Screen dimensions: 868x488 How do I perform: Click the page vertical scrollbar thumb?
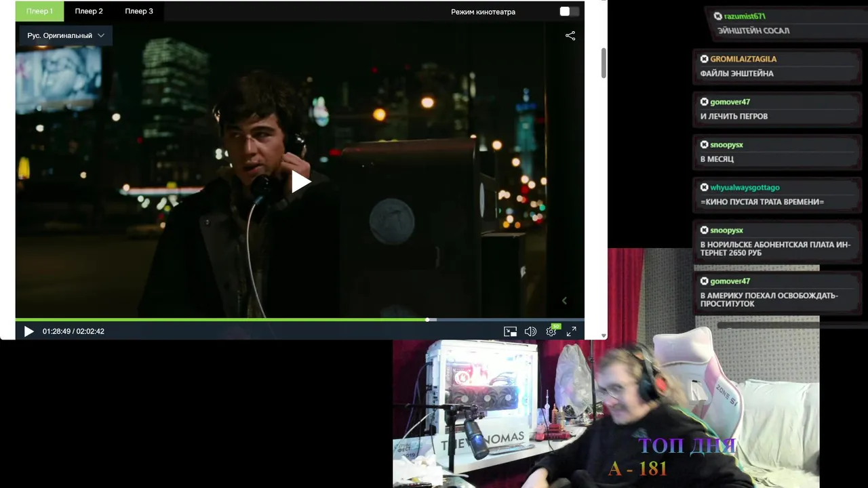(604, 63)
